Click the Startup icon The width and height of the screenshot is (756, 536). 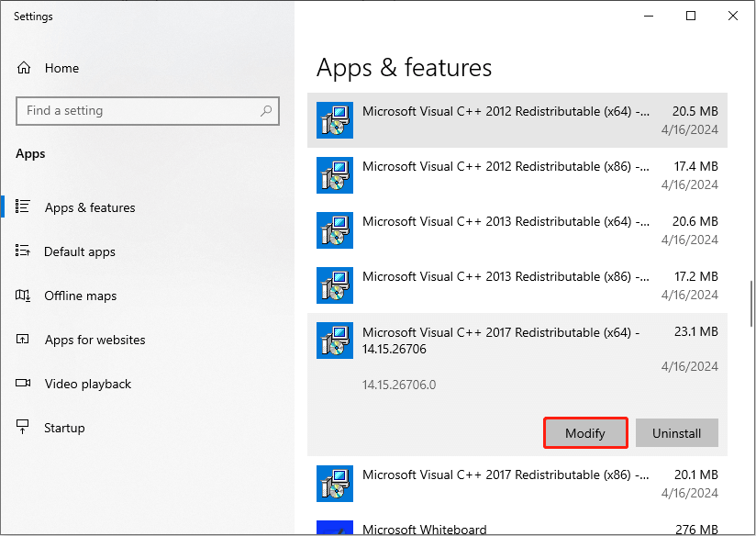[x=23, y=427]
